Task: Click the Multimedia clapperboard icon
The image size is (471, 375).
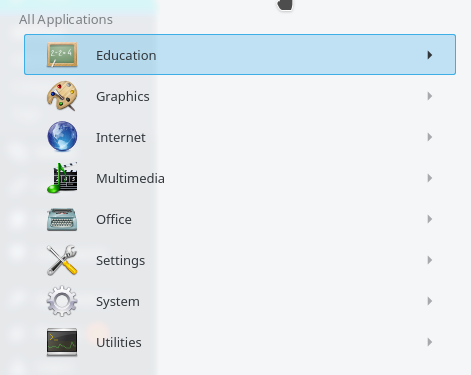Action: point(62,178)
